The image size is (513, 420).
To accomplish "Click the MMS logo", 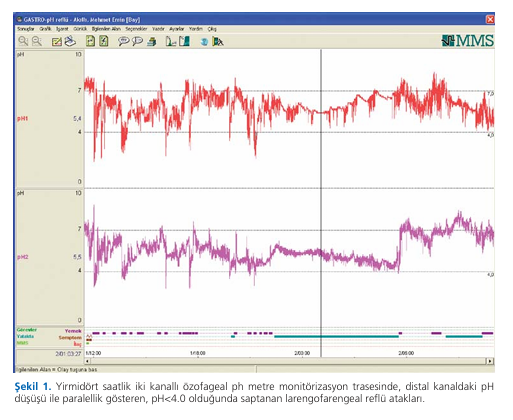I will coord(467,41).
